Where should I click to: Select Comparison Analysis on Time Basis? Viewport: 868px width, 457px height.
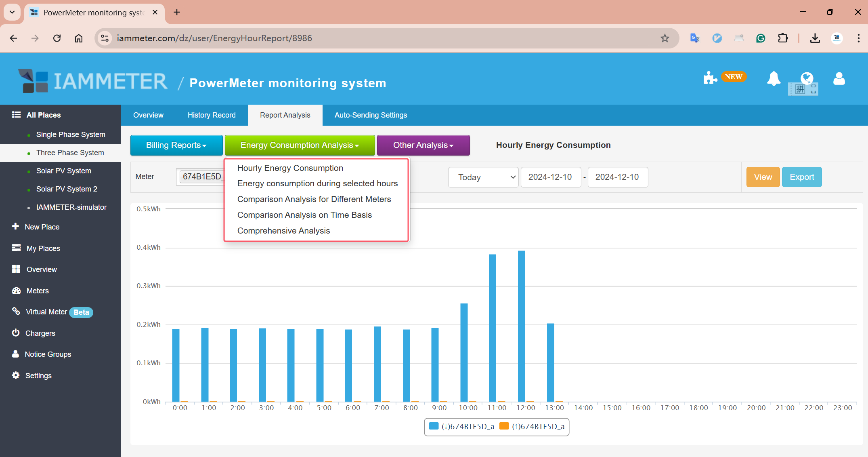(304, 215)
